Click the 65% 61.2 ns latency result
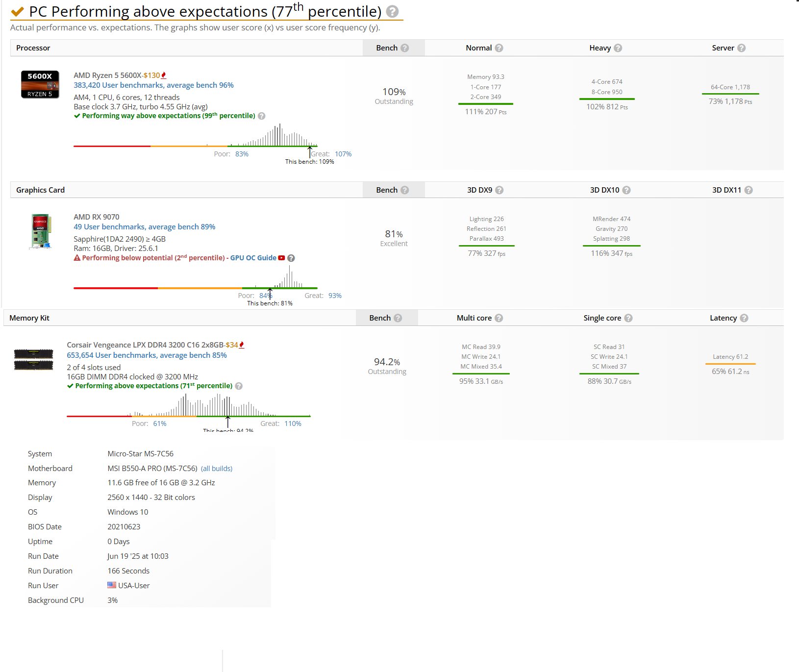This screenshot has height=672, width=799. point(730,372)
